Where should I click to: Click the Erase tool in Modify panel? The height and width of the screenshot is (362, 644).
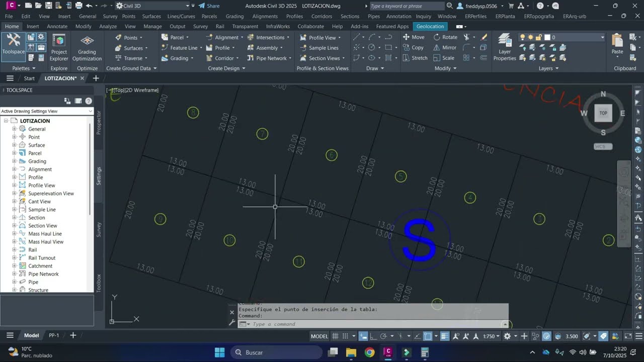(484, 37)
